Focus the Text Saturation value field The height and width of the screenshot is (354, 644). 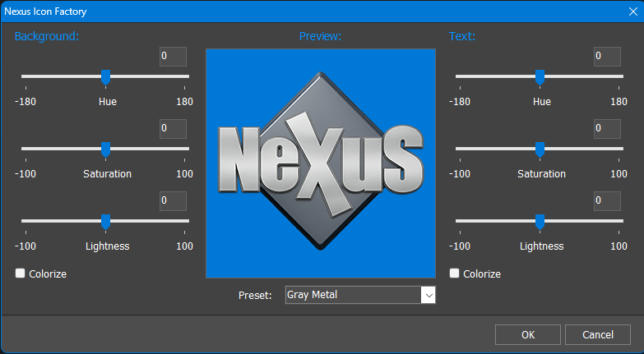(x=607, y=129)
